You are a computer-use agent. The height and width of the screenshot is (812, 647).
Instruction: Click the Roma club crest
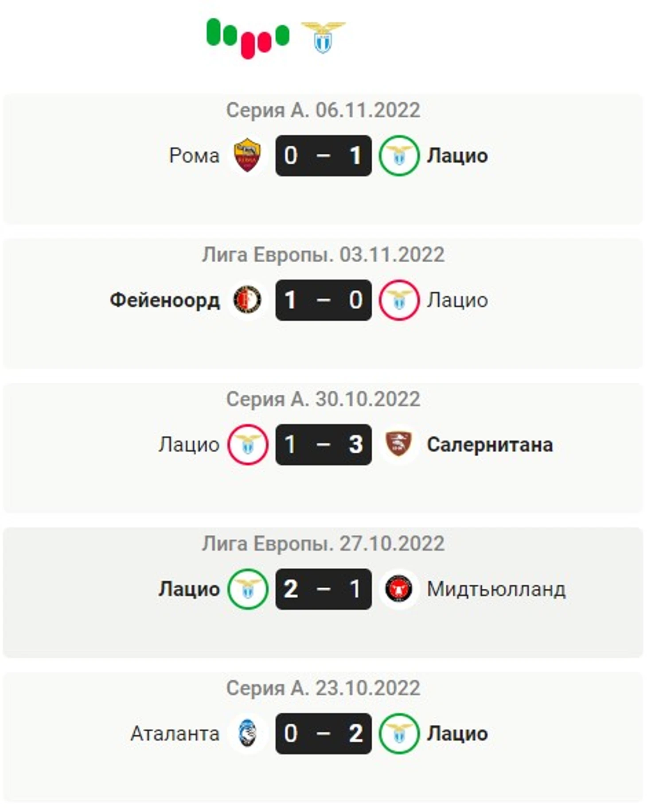pos(247,155)
